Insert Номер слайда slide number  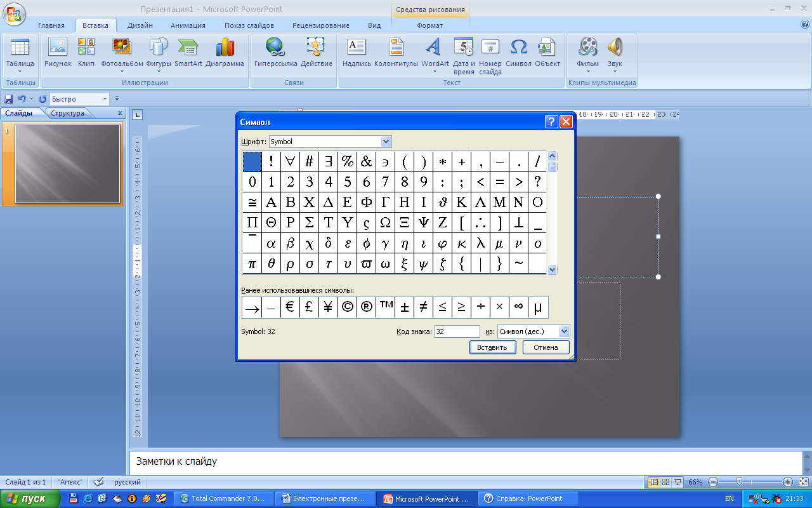490,56
